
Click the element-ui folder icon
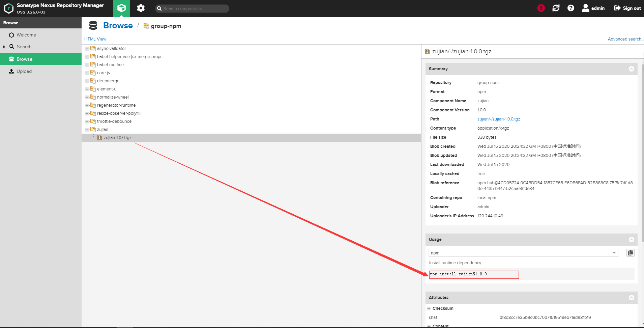click(x=93, y=89)
